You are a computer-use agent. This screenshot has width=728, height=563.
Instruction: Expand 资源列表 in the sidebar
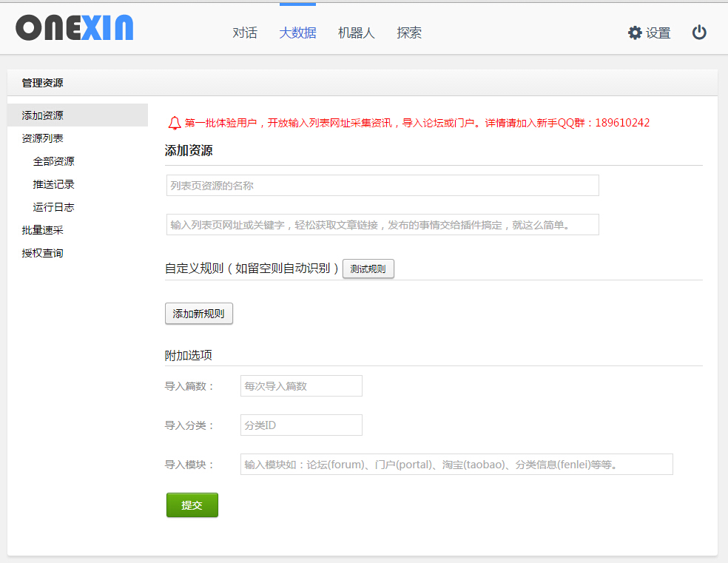point(43,138)
